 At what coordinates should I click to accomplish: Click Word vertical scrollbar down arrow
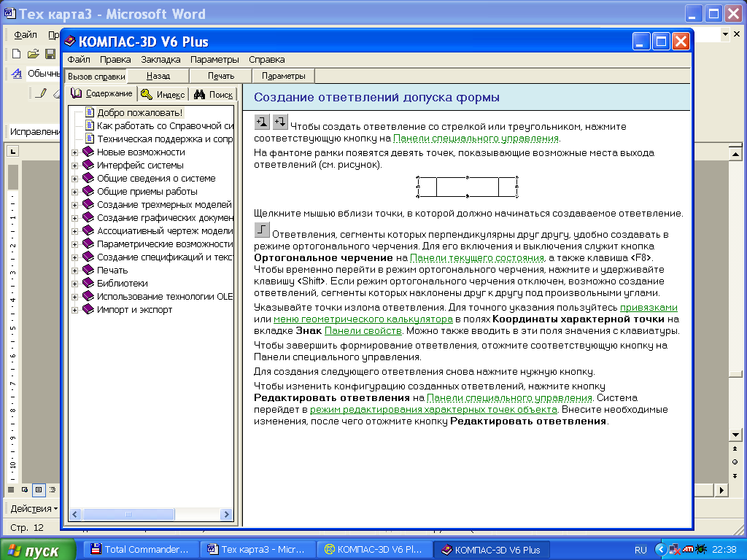pos(735,435)
